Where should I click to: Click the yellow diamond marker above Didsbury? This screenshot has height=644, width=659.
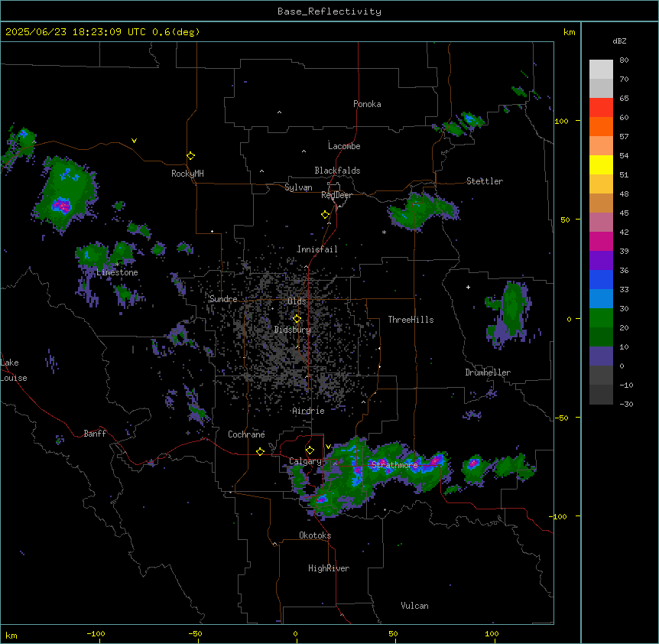pyautogui.click(x=297, y=319)
